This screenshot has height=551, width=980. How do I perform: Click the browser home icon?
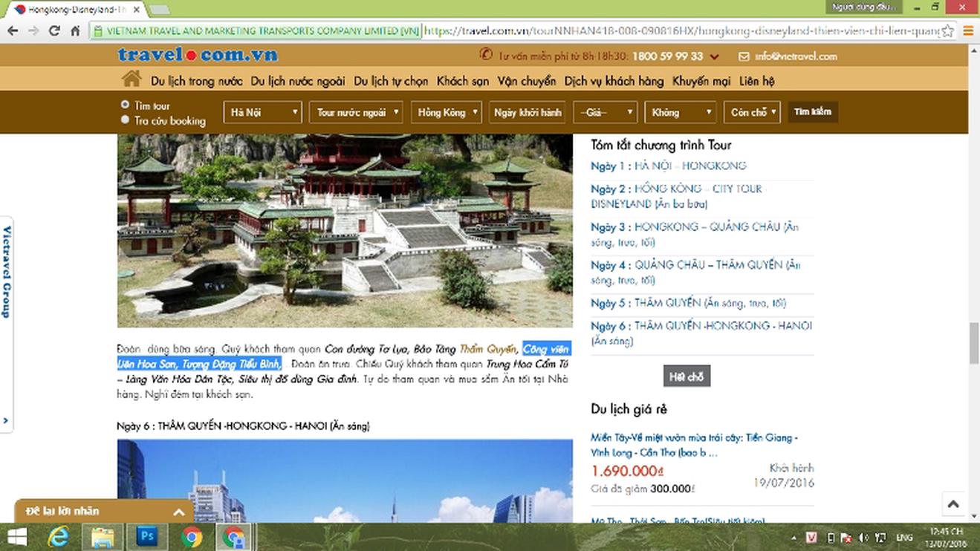75,31
